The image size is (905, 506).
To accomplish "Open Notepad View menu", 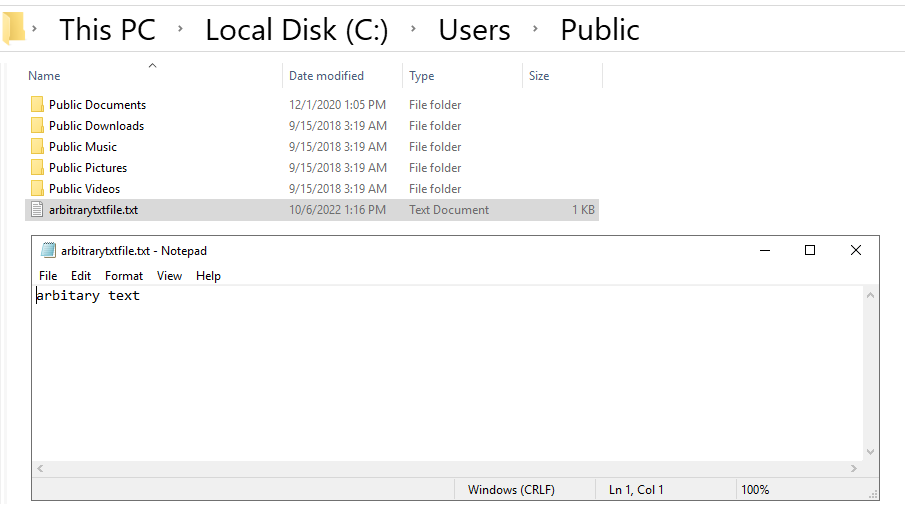I will point(169,276).
